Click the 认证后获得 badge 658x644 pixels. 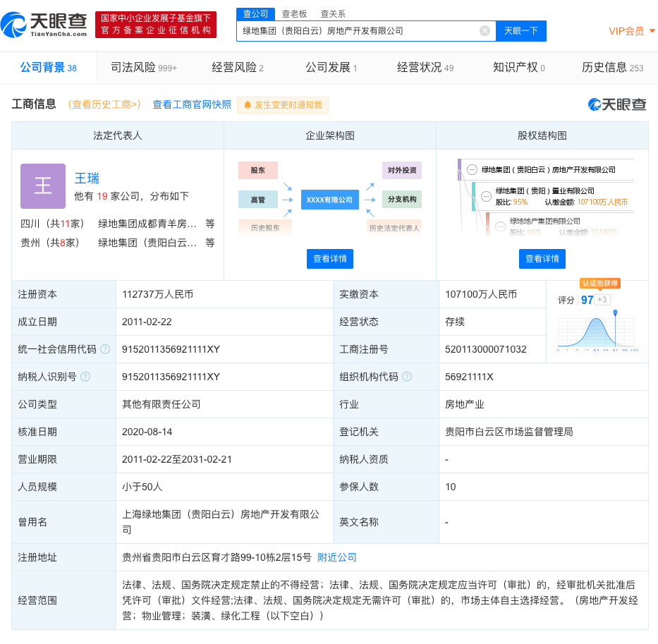pos(600,284)
